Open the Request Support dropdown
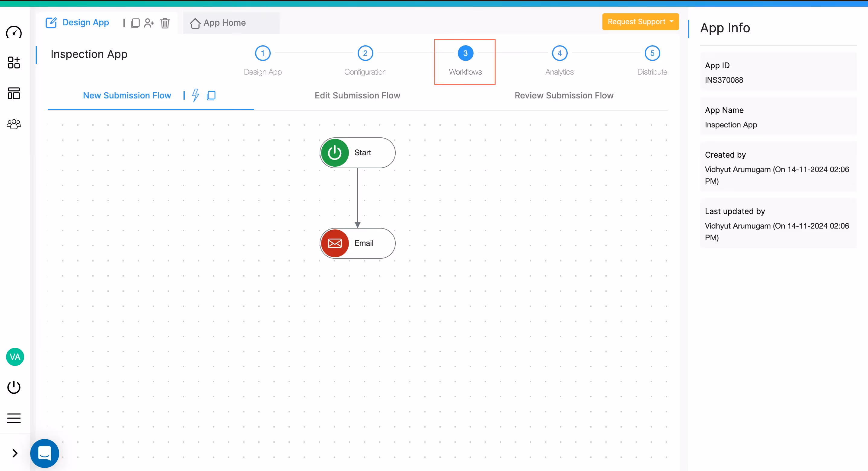The height and width of the screenshot is (471, 868). click(640, 21)
